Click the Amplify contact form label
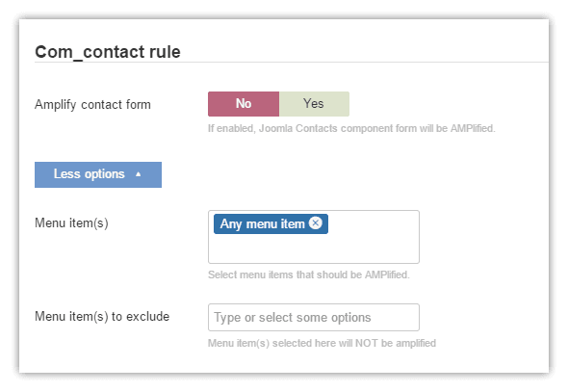The image size is (568, 392). tap(92, 105)
